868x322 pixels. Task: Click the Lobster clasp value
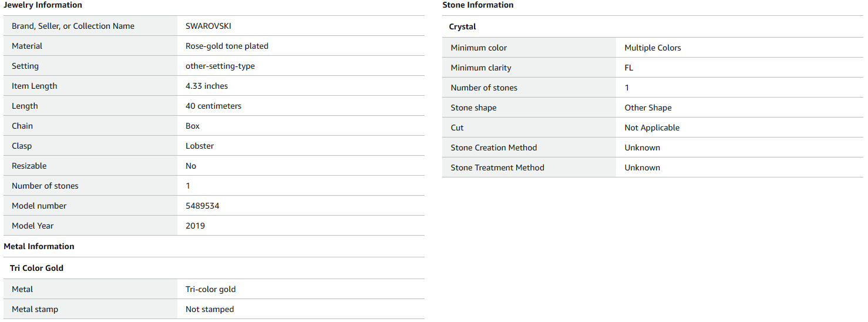point(200,146)
